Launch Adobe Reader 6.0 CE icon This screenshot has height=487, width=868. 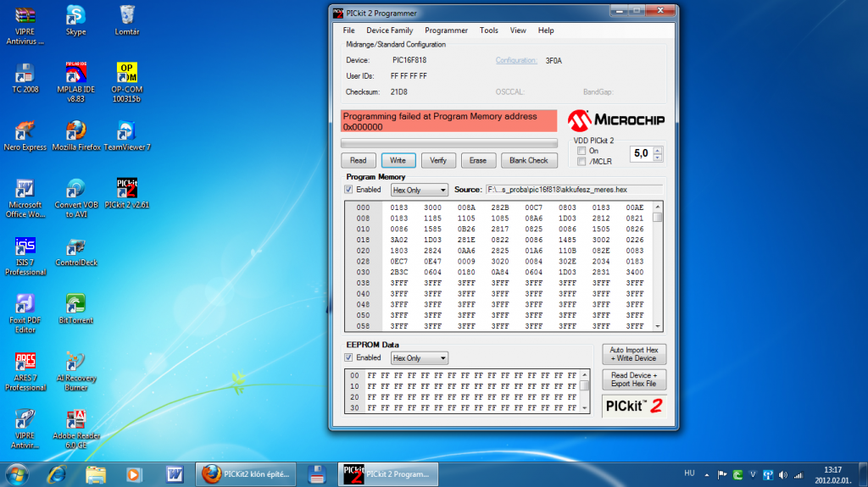coord(75,429)
